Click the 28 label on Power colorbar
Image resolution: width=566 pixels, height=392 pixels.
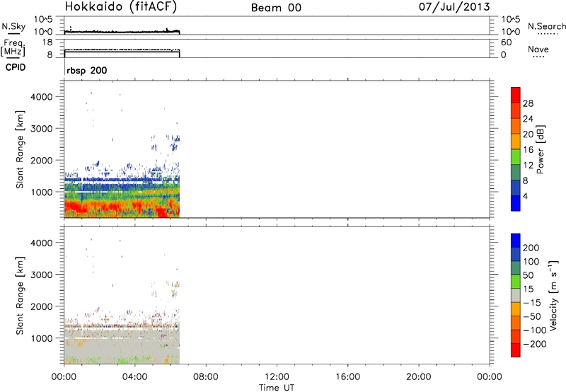pos(528,103)
